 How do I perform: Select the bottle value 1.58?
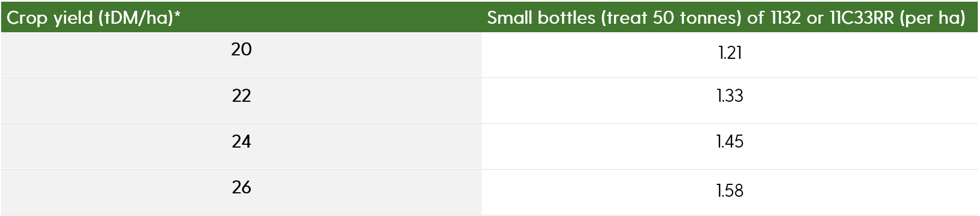[730, 191]
